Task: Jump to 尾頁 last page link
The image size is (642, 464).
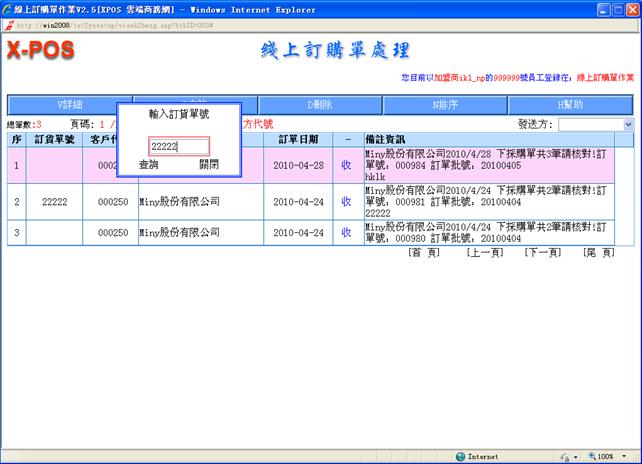Action: 599,253
